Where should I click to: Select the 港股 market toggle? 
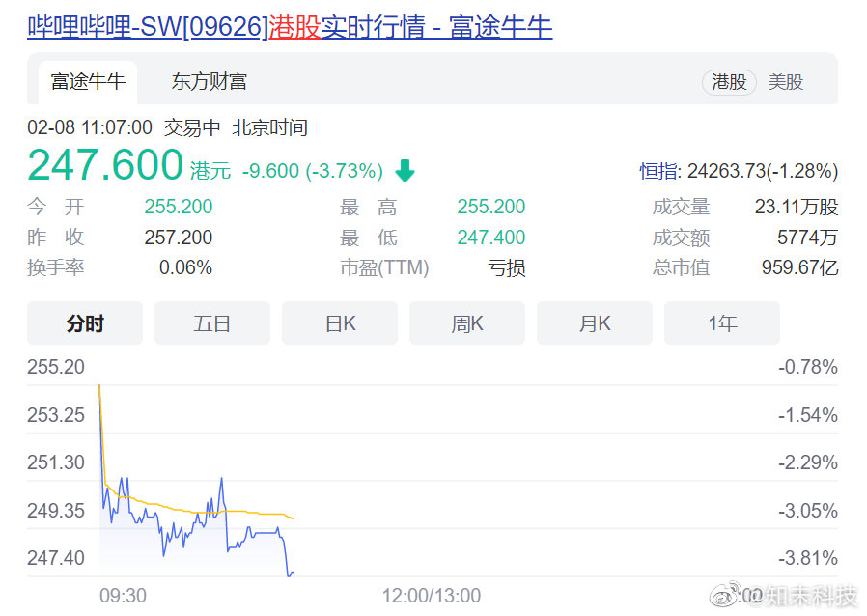tap(729, 82)
